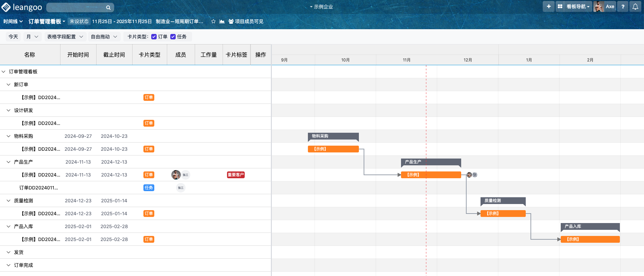
Task: Click the search magnifier icon
Action: coord(108,7)
